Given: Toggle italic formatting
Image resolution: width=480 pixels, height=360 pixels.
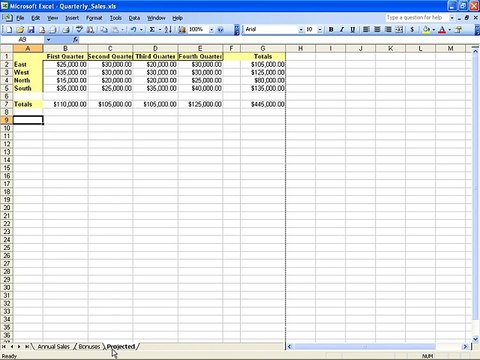Looking at the screenshot, I should 342,30.
